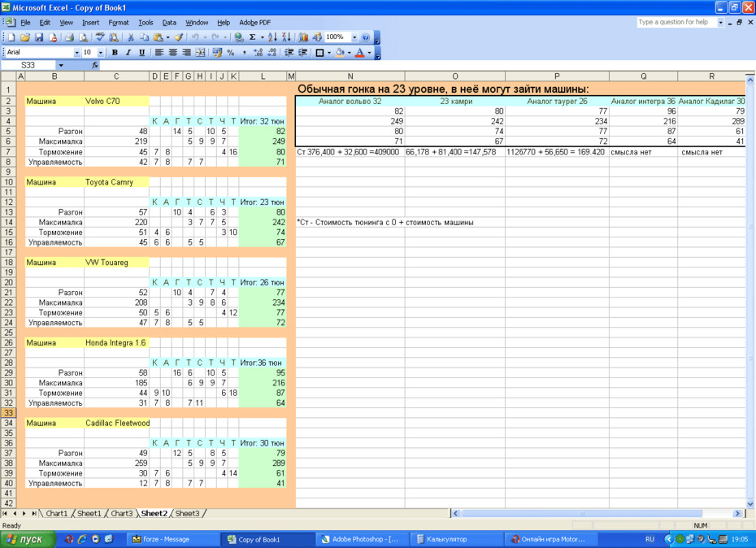Launch the Chart Wizard

[303, 37]
